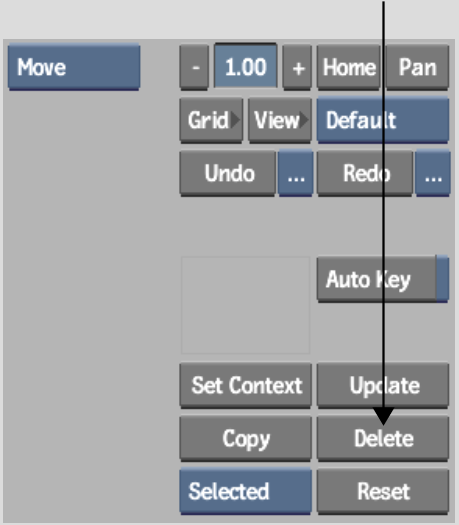
Task: Expand the View options menu
Action: click(280, 120)
